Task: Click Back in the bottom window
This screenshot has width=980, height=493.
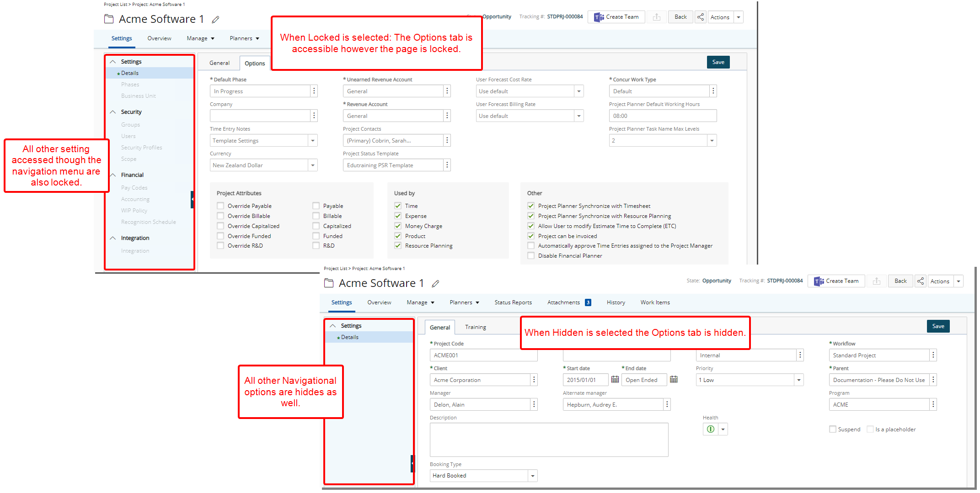Action: (x=900, y=281)
